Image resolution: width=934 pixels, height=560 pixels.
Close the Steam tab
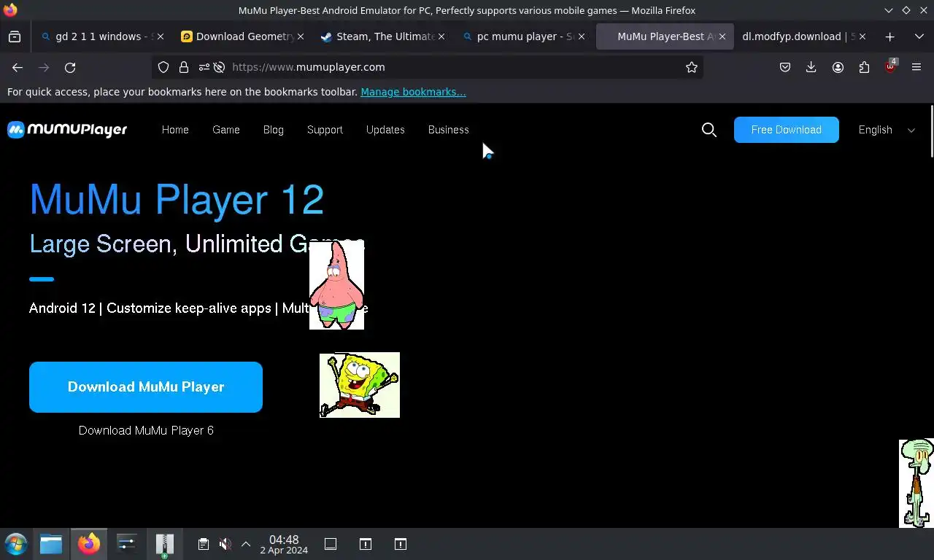441,36
